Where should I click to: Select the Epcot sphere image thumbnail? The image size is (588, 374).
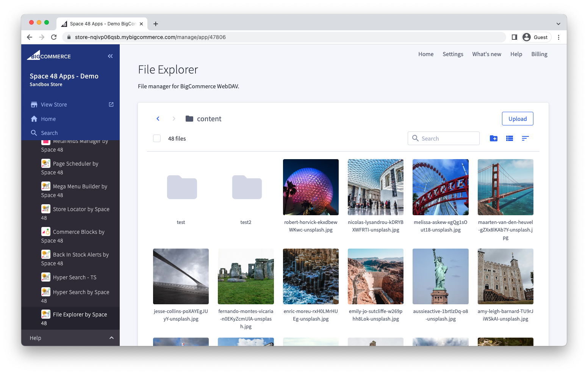click(x=311, y=187)
